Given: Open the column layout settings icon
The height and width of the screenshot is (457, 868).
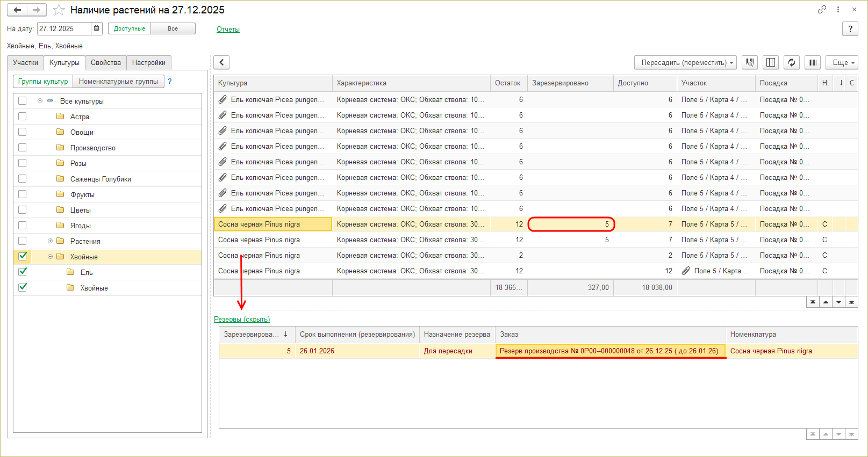Looking at the screenshot, I should [x=771, y=62].
